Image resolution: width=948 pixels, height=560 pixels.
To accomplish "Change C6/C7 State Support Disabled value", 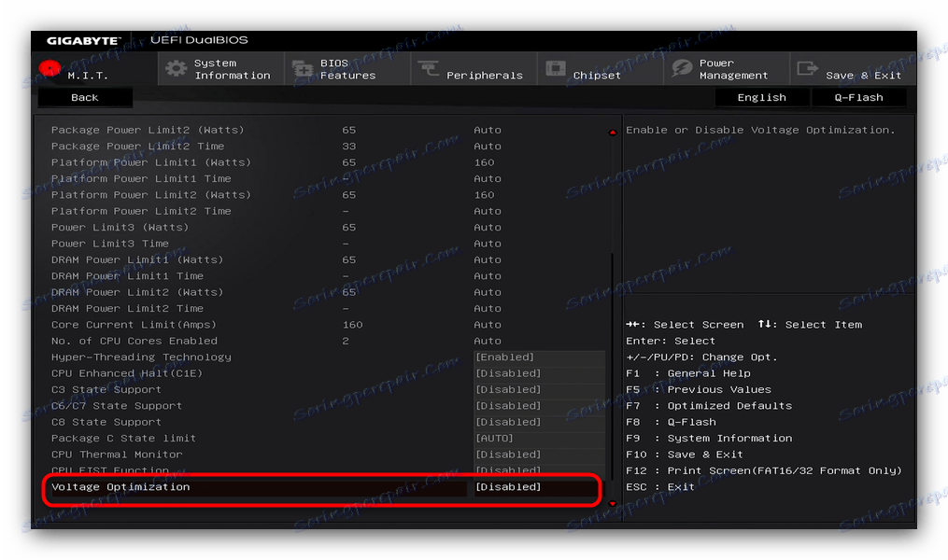I will tap(539, 406).
